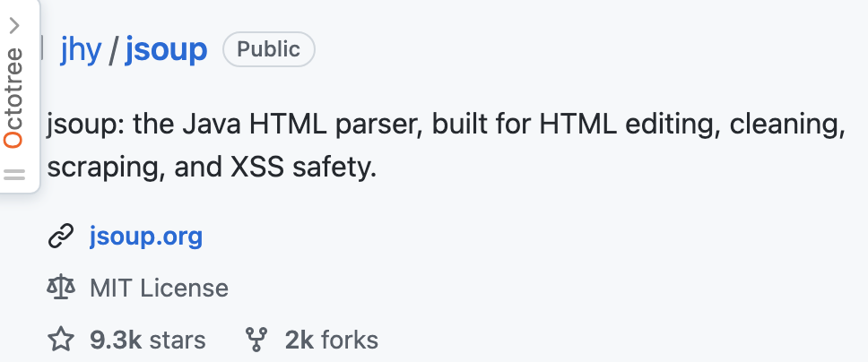Click the Public visibility badge
This screenshot has height=362, width=868.
click(x=269, y=49)
